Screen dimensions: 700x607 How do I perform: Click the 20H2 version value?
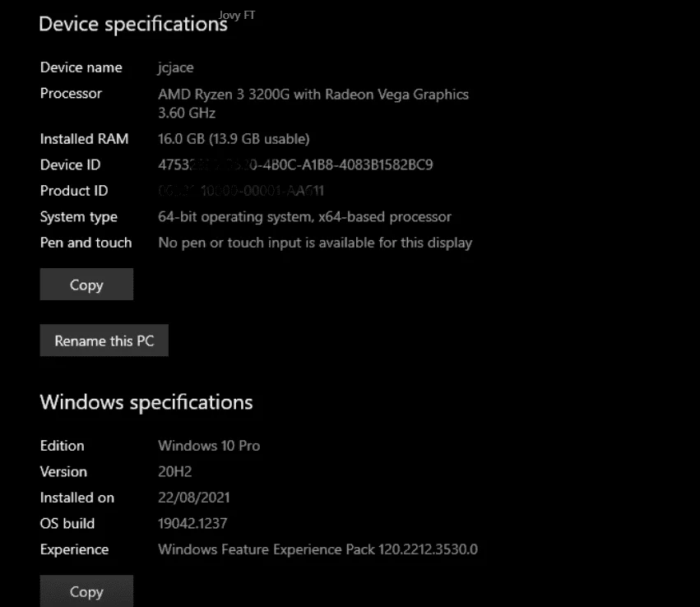pyautogui.click(x=174, y=472)
